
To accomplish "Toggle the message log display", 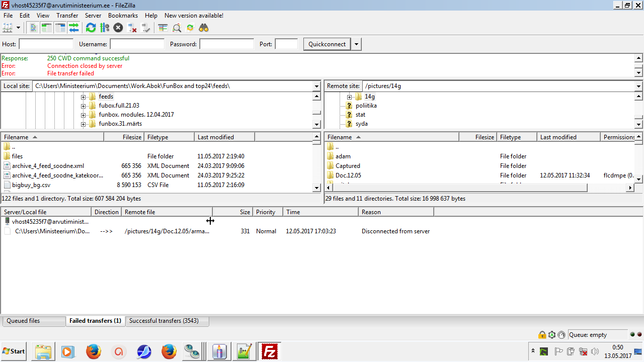I will [33, 28].
